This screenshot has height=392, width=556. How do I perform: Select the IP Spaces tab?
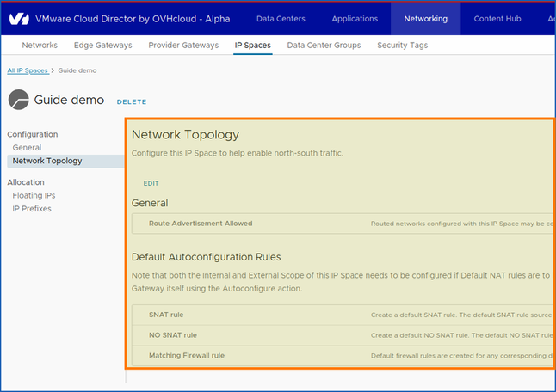[x=252, y=46]
